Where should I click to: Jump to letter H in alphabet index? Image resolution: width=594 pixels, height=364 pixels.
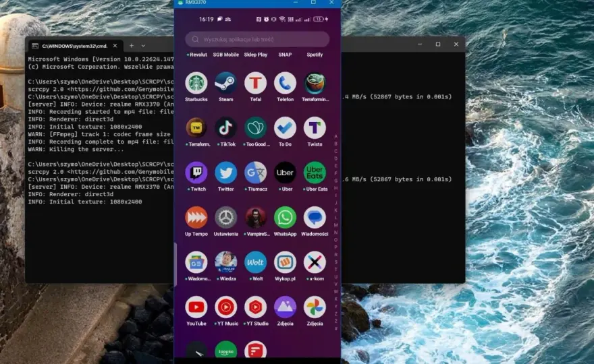coord(335,189)
